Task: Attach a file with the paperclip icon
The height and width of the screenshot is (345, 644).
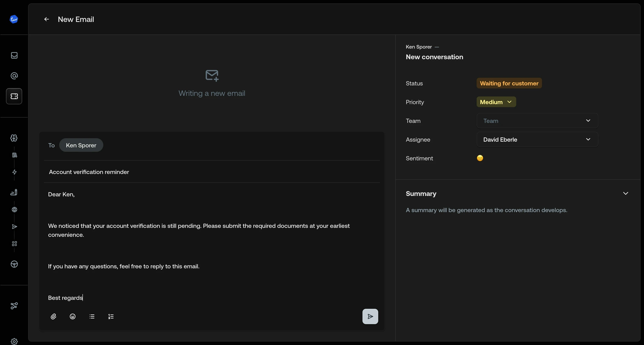Action: 53,316
